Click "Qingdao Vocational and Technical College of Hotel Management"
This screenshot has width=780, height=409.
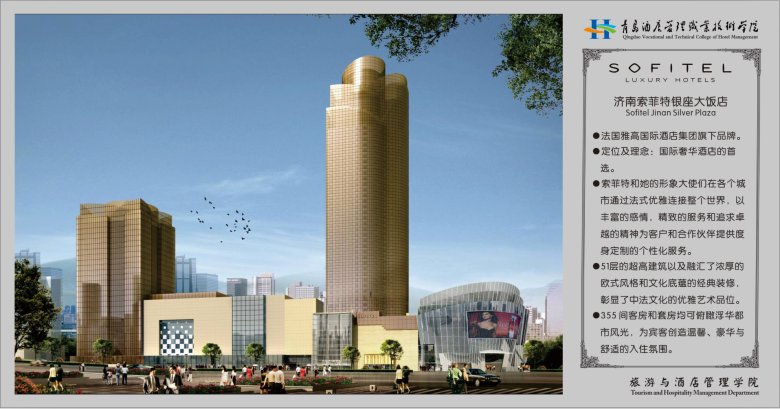tap(690, 37)
